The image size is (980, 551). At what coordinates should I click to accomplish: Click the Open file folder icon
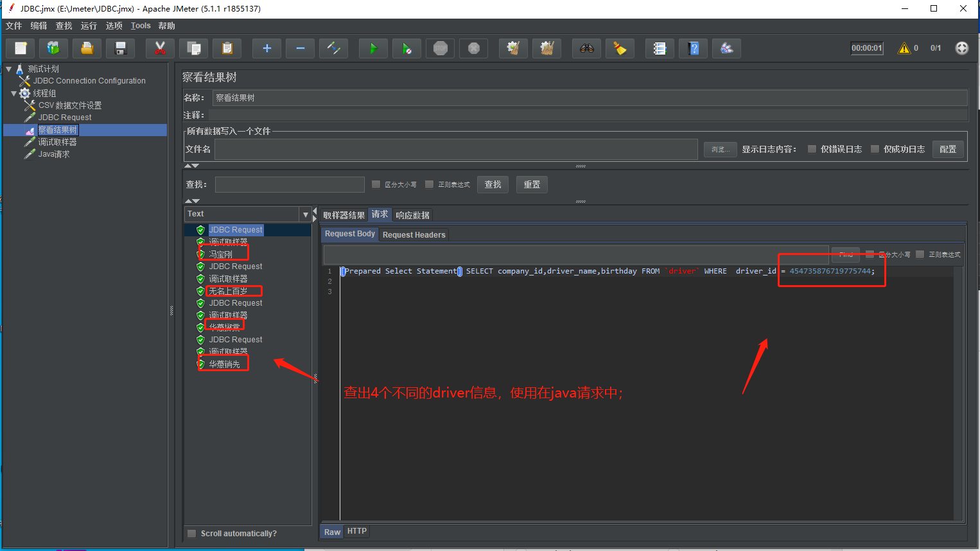[x=87, y=48]
